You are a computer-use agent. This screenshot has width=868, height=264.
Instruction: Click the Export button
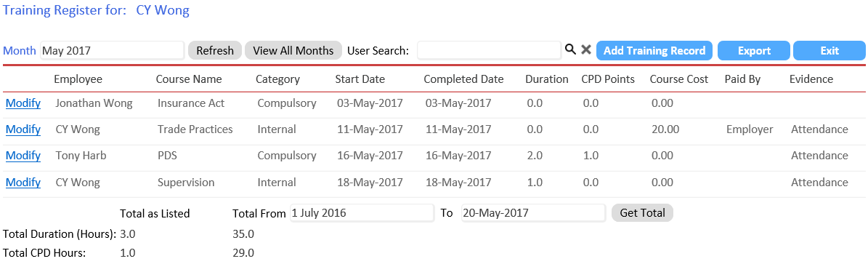(x=754, y=50)
